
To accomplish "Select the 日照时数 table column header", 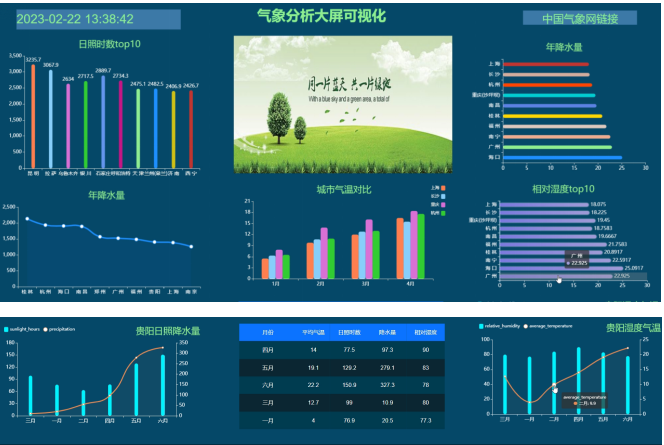I will click(x=349, y=332).
